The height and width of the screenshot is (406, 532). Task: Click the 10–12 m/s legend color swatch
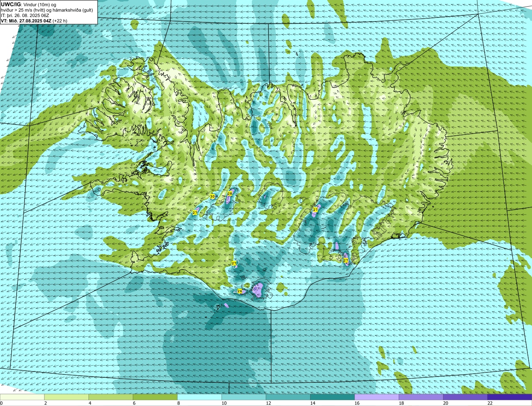click(x=244, y=397)
